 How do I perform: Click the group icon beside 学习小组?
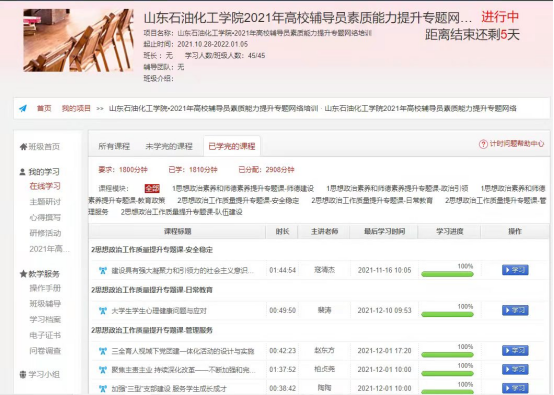click(x=23, y=375)
